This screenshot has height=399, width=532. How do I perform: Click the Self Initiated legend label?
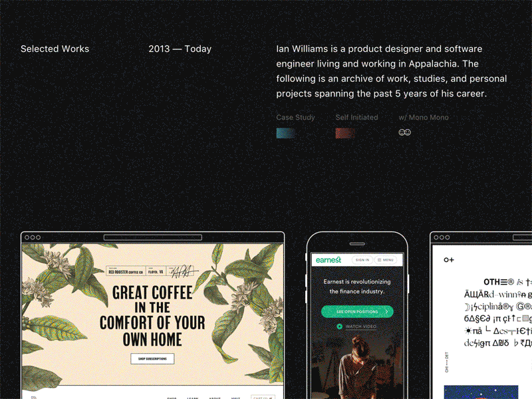coord(356,118)
